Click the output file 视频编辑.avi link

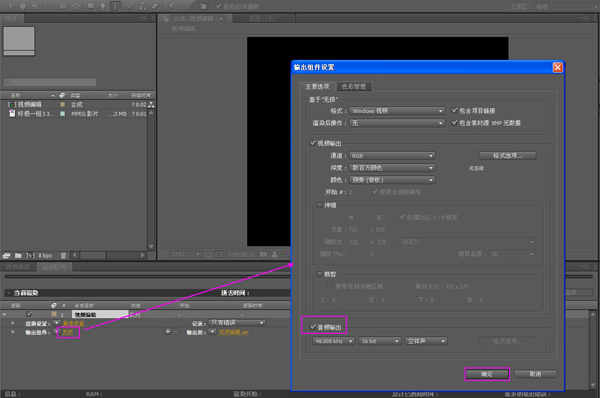click(x=233, y=332)
